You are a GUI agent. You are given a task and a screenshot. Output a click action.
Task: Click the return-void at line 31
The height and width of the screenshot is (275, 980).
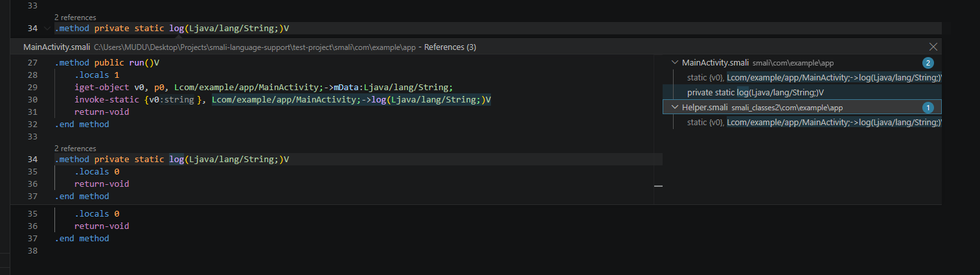102,112
